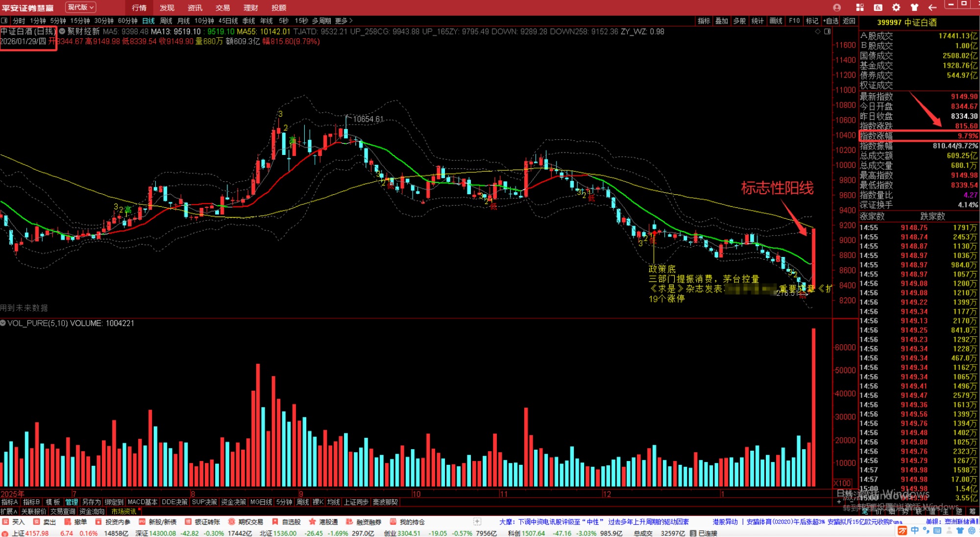Click the +自选 add to watchlist button
Viewport: 980px width, 537px height.
click(831, 21)
